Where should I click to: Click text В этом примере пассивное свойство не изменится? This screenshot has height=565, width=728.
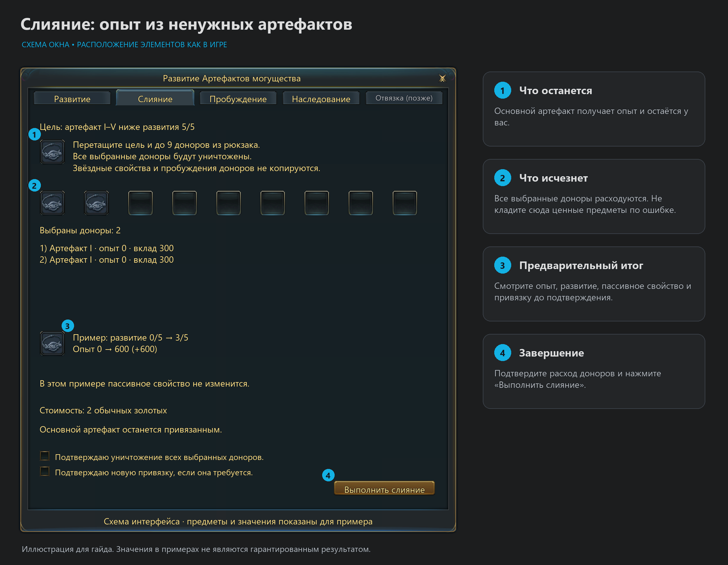(x=144, y=384)
